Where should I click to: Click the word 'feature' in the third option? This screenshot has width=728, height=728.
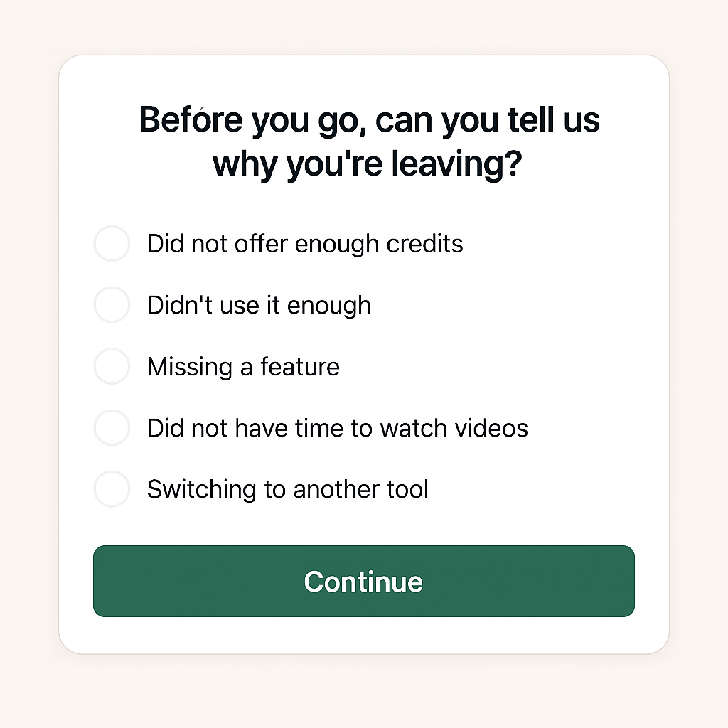(x=300, y=367)
